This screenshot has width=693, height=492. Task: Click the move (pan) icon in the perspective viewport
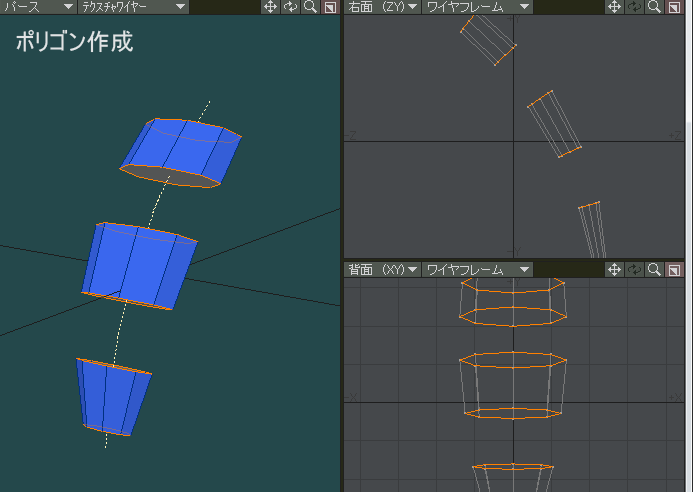[270, 7]
